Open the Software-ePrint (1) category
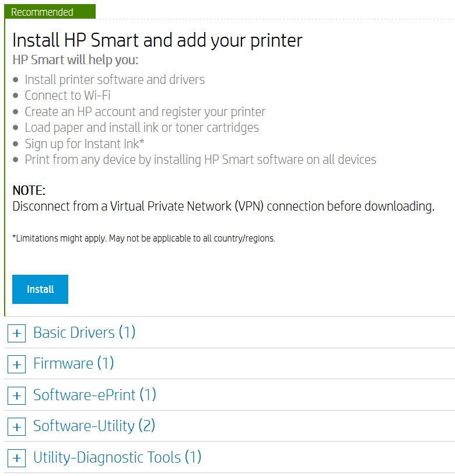 [x=95, y=395]
